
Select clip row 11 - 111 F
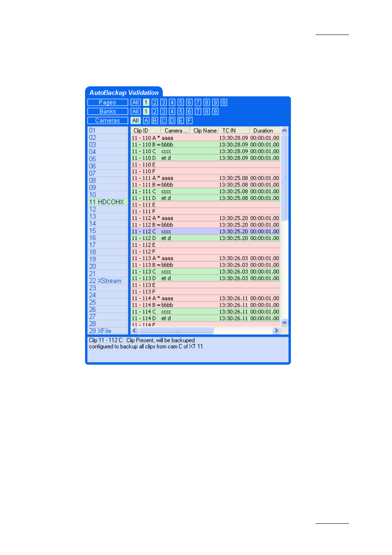point(205,212)
